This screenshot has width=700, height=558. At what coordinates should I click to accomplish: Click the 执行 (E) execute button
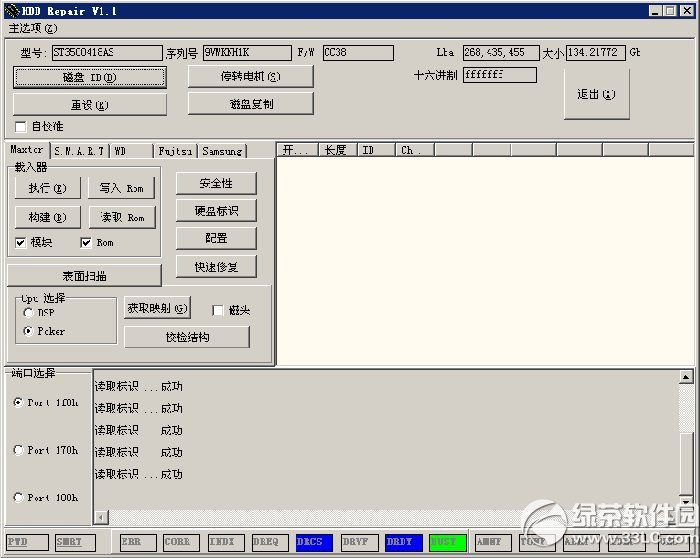[x=48, y=188]
